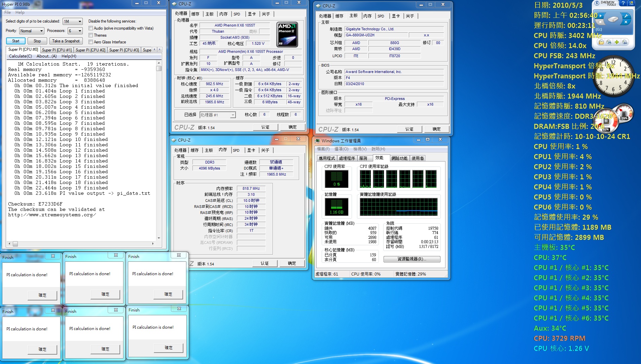
Task: Click the 資源監視器(R)... button in Task Manager
Action: tap(412, 259)
